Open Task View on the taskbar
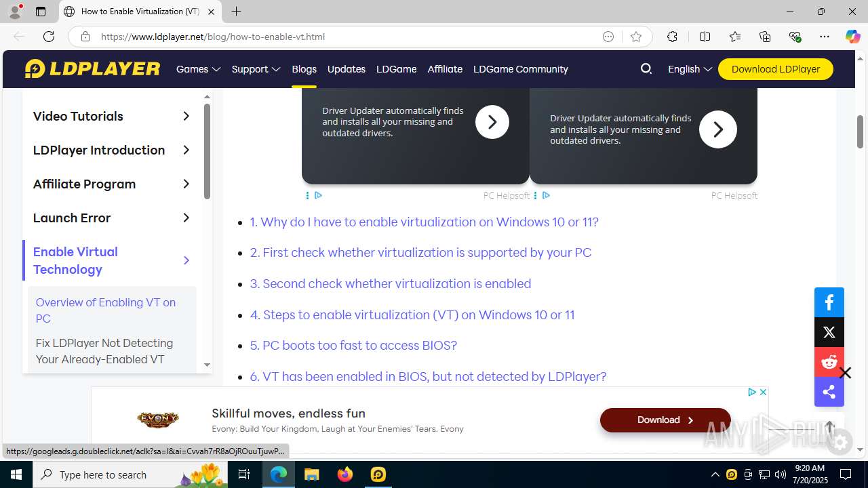The image size is (868, 488). click(x=245, y=474)
